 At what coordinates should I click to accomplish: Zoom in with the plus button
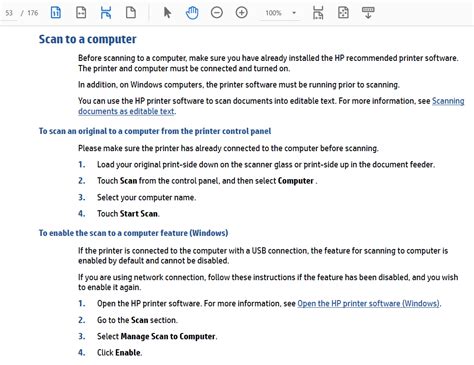click(242, 13)
